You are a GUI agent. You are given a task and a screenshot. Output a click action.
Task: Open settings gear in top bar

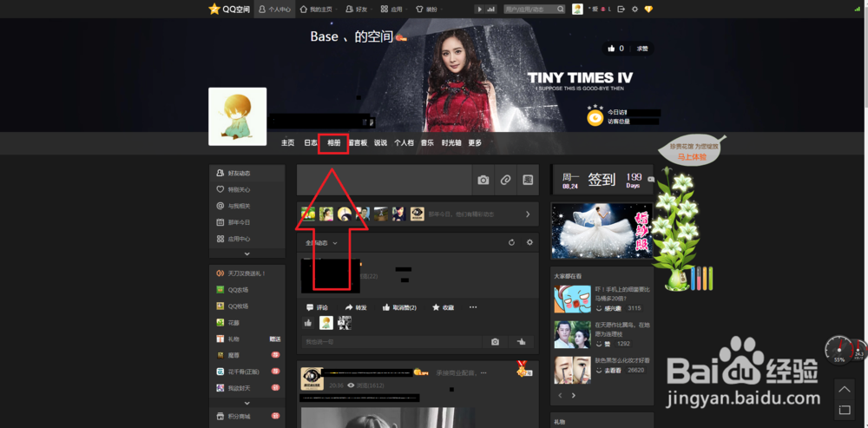tap(635, 10)
